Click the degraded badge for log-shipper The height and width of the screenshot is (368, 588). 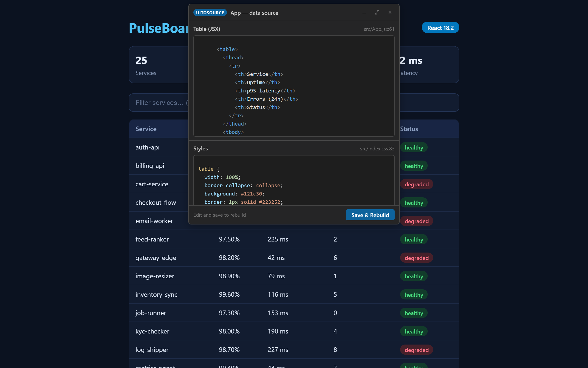tap(416, 350)
